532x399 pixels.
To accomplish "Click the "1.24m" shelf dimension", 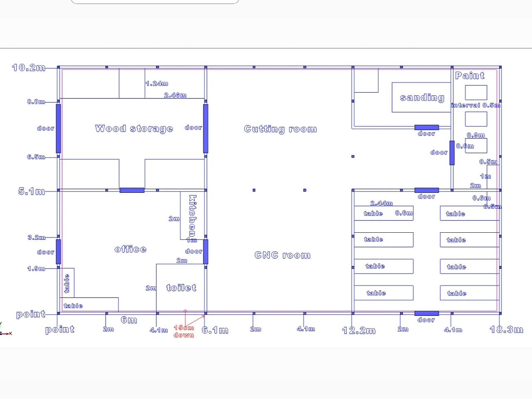I will coord(157,84).
